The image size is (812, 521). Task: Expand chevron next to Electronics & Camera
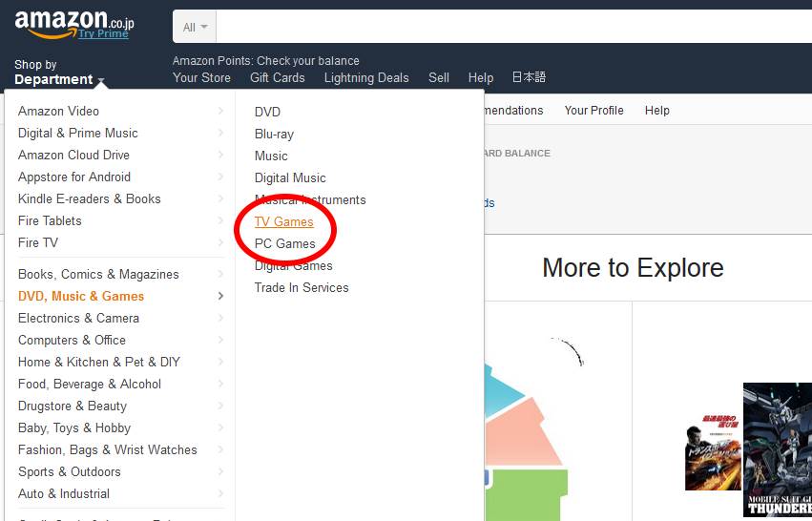pos(220,318)
